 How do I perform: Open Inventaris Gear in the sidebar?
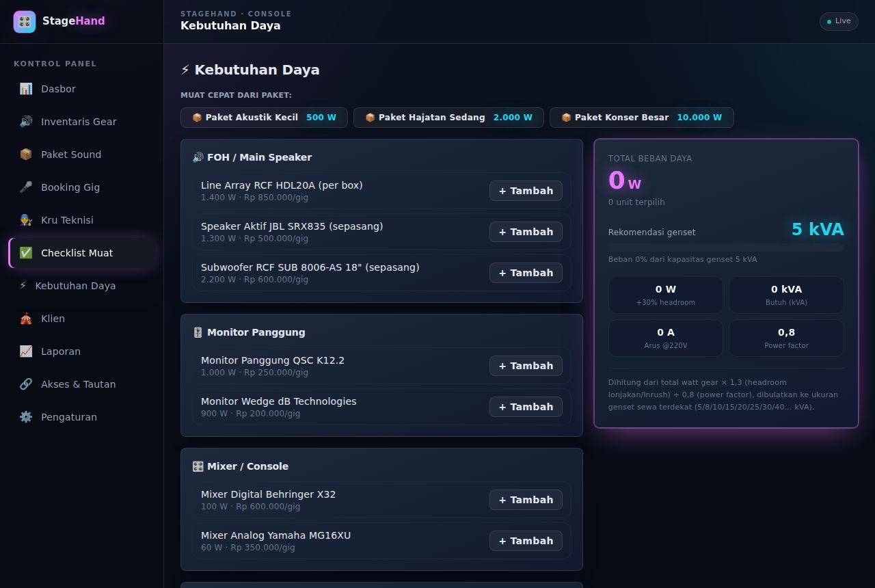pyautogui.click(x=82, y=122)
